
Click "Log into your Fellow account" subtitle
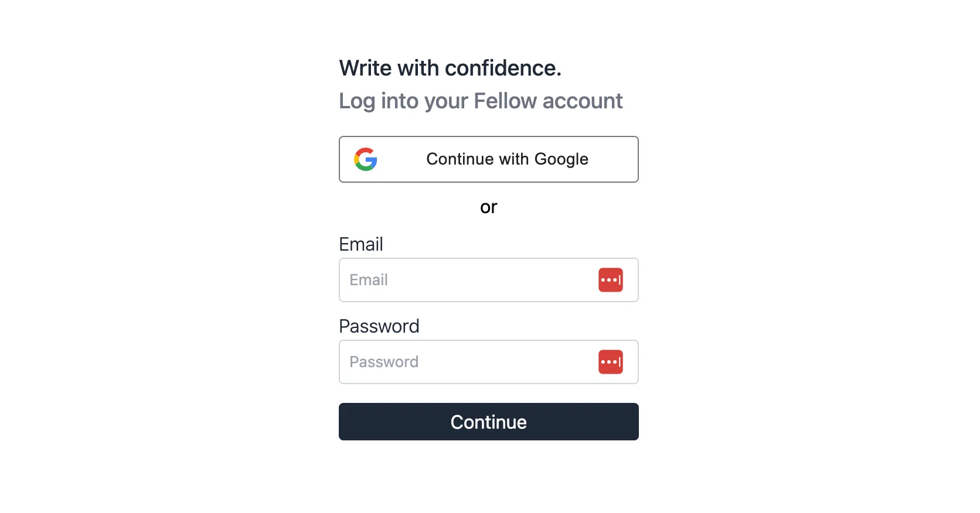coord(481,101)
